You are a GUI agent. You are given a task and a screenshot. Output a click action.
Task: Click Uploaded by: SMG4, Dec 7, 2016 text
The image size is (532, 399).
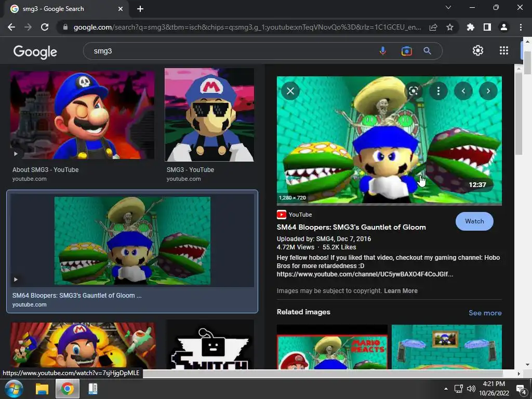tap(324, 239)
